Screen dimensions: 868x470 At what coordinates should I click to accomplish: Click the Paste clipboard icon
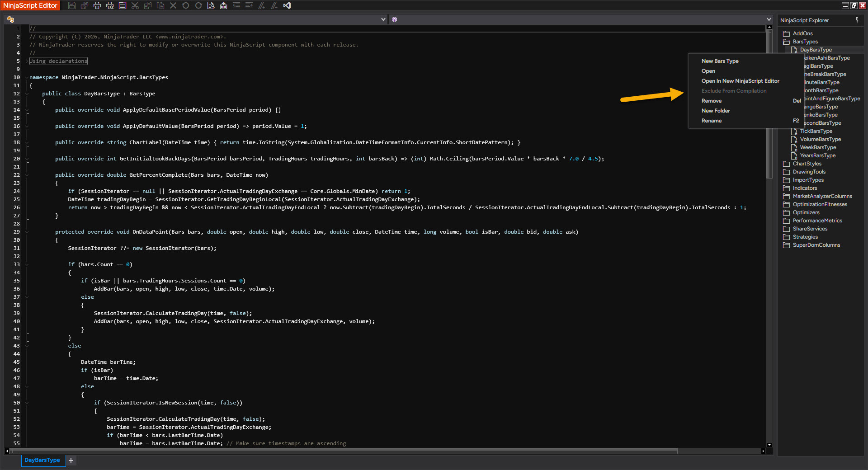(160, 5)
